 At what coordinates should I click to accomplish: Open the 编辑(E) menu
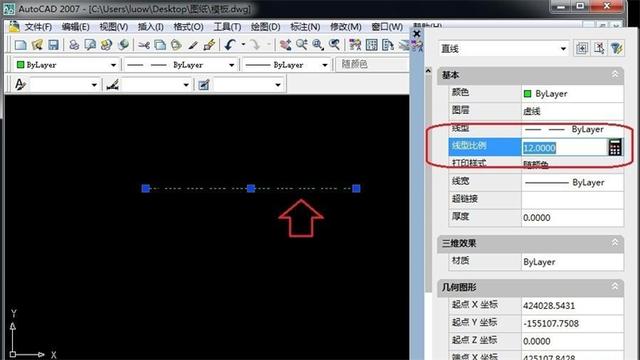[x=76, y=27]
